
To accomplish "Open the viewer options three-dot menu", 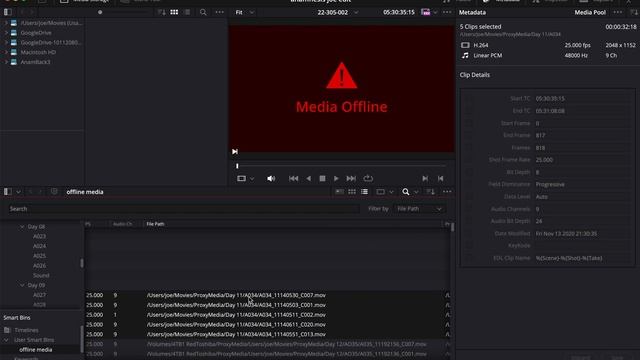I will point(447,12).
